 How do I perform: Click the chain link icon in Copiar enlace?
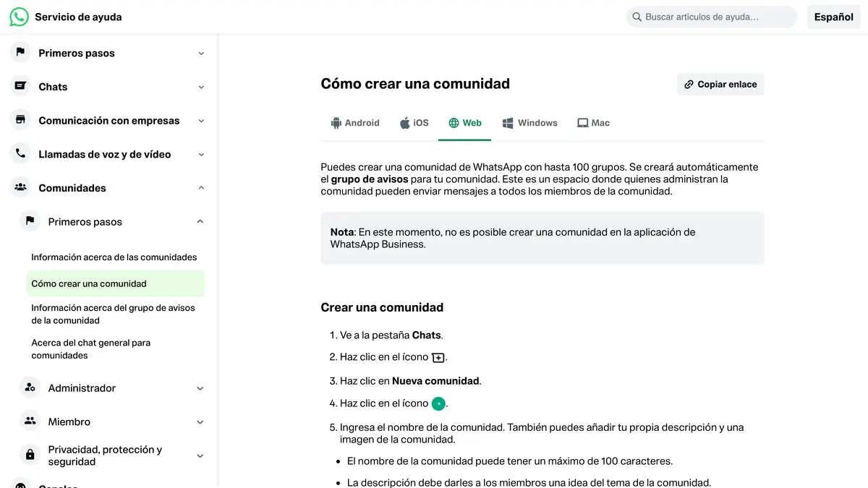[x=689, y=85]
